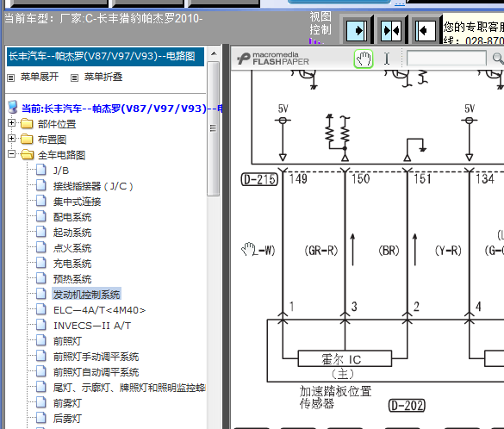Open the 集中式连接 page
This screenshot has width=504, height=429.
[78, 202]
